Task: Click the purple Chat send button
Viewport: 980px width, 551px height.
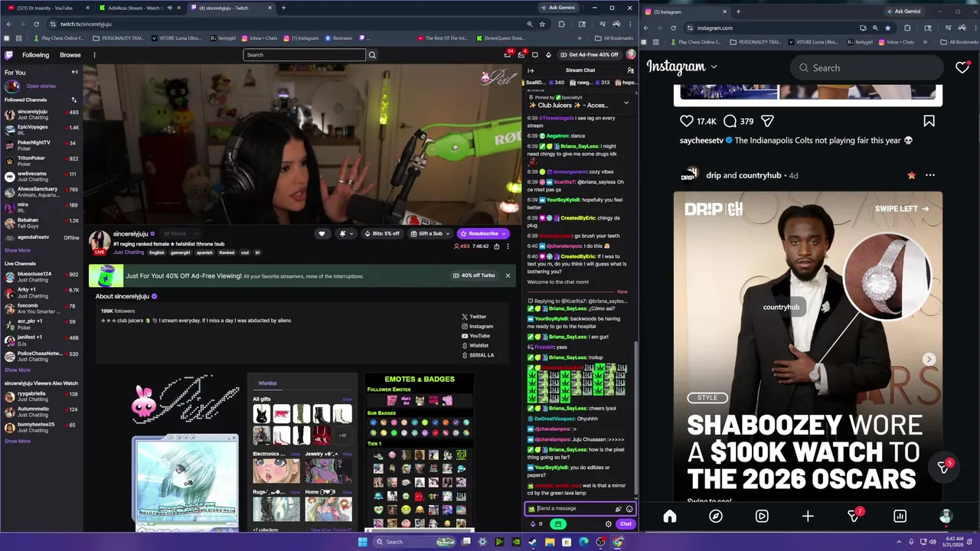Action: (626, 524)
